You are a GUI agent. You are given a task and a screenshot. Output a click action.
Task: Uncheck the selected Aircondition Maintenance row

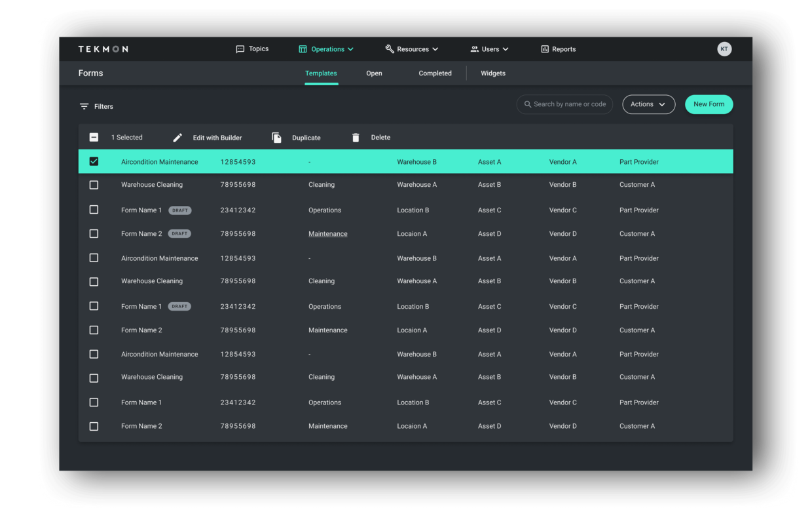[94, 161]
